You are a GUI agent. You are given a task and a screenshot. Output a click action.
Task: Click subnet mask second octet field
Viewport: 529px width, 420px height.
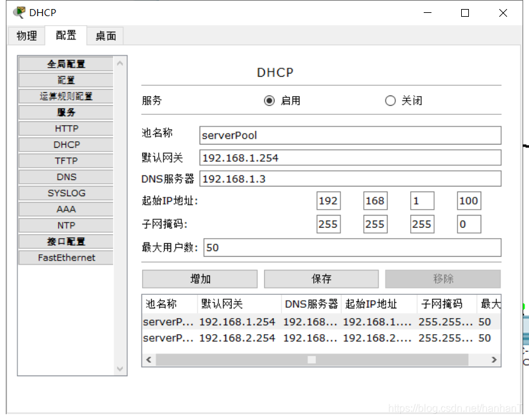pyautogui.click(x=375, y=224)
